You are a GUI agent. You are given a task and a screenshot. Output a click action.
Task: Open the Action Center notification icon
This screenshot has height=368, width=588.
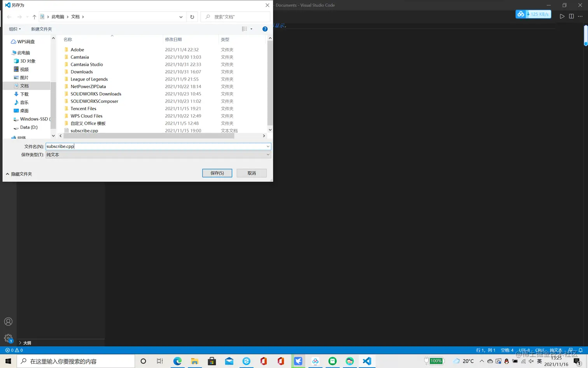click(577, 362)
